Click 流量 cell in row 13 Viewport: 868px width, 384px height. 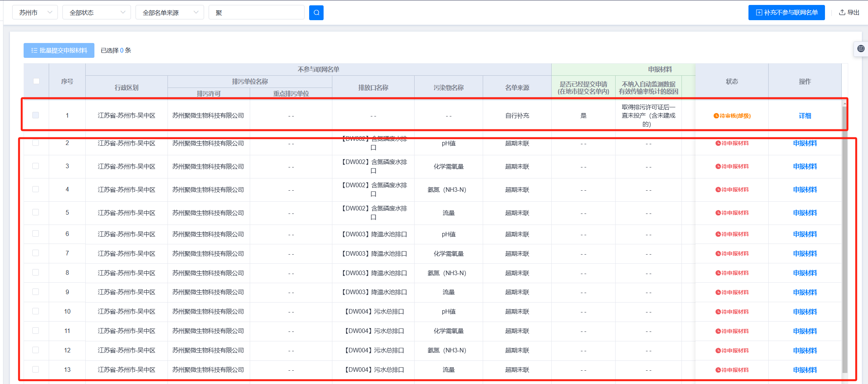pyautogui.click(x=448, y=370)
